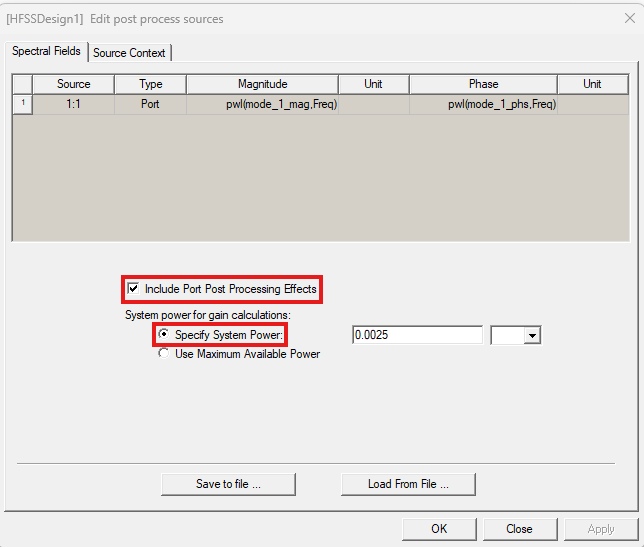Select the Specify System Power radio button
644x547 pixels.
click(x=164, y=335)
